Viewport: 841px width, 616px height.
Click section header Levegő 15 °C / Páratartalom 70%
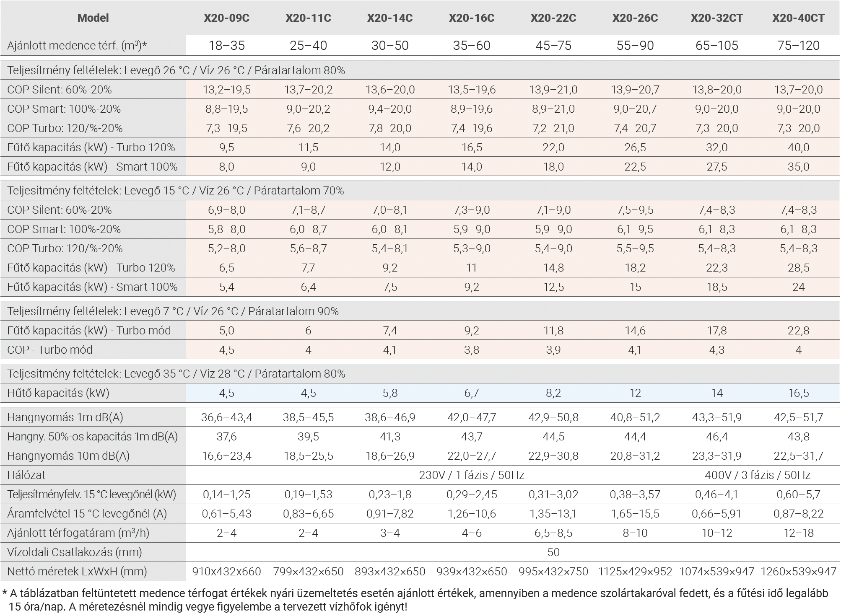tap(175, 191)
